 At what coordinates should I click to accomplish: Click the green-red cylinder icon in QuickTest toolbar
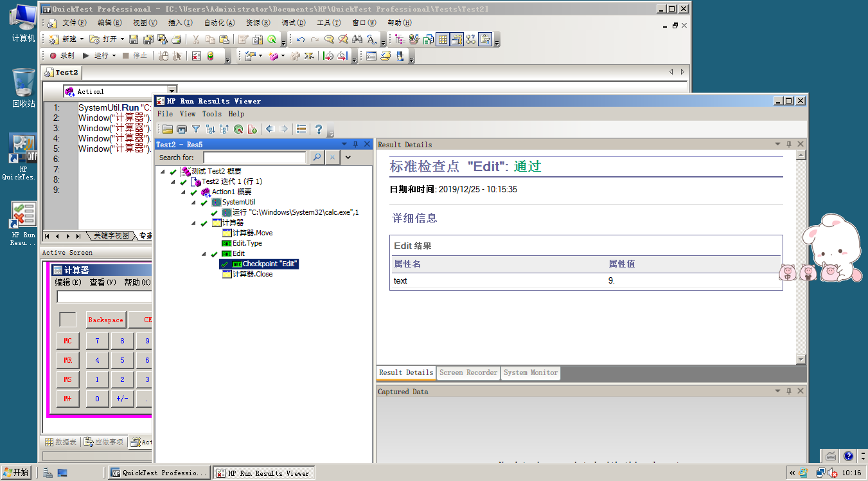211,56
